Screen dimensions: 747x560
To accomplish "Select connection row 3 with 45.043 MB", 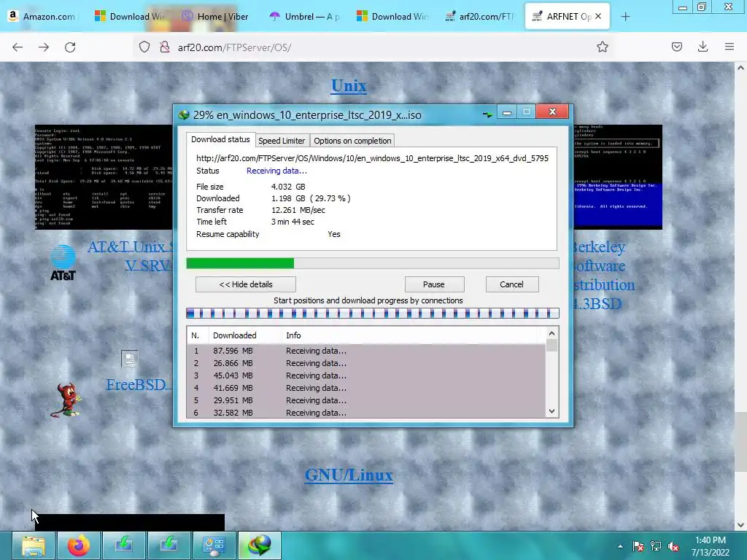I will (x=366, y=376).
